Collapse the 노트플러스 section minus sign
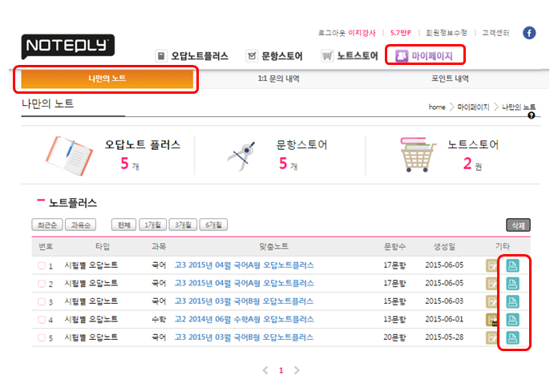This screenshot has width=558, height=392. 41,200
